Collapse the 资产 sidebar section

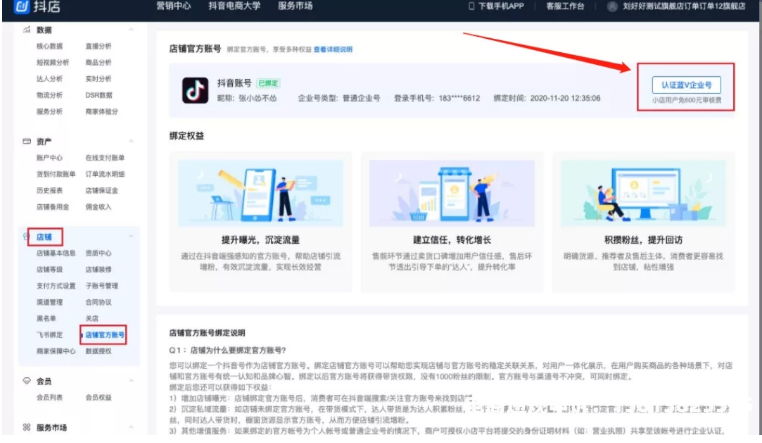tap(130, 142)
